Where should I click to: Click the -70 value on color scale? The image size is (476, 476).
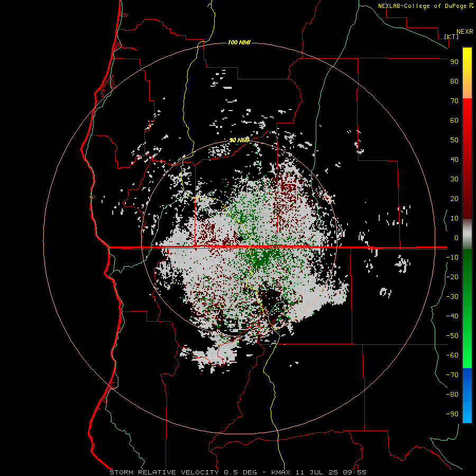click(x=452, y=375)
